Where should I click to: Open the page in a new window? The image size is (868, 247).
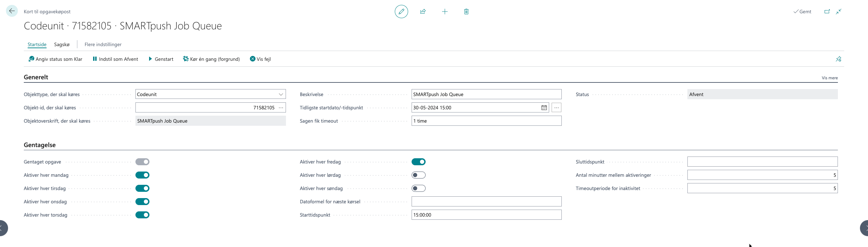click(827, 12)
